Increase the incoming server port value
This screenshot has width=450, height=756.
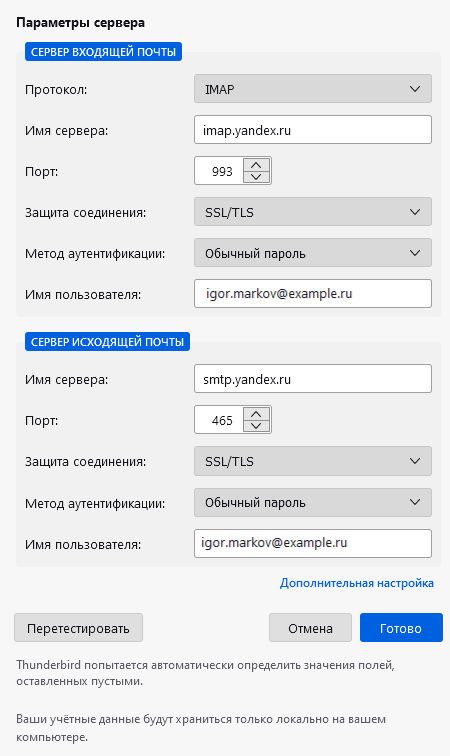pyautogui.click(x=256, y=165)
